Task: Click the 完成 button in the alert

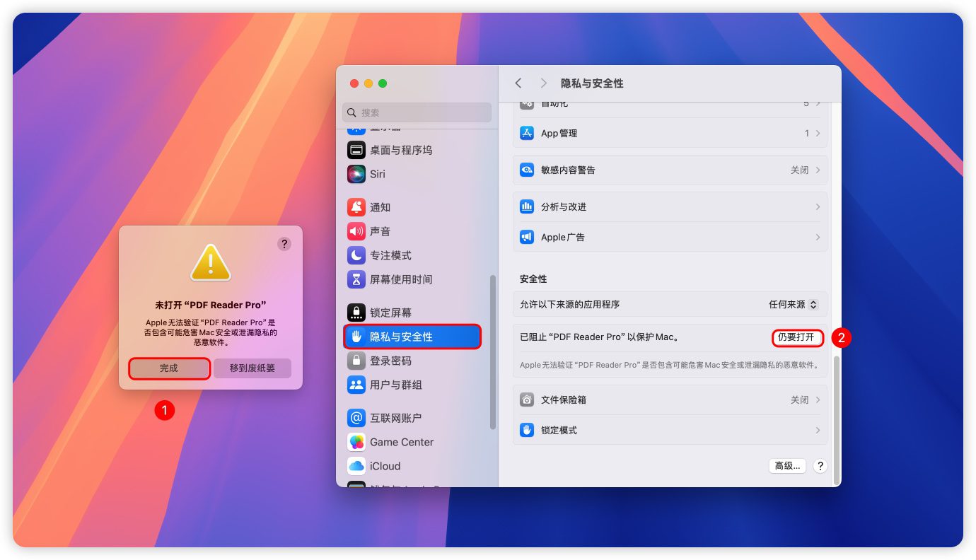Action: tap(169, 368)
